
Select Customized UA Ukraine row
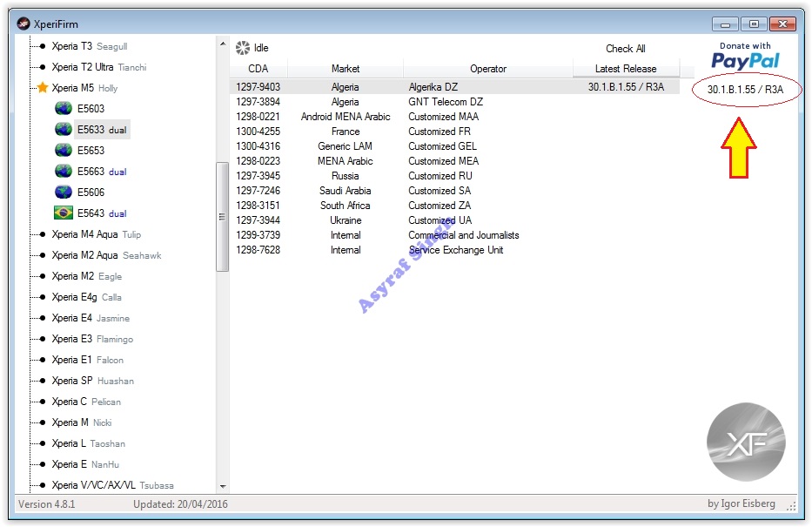[x=454, y=220]
